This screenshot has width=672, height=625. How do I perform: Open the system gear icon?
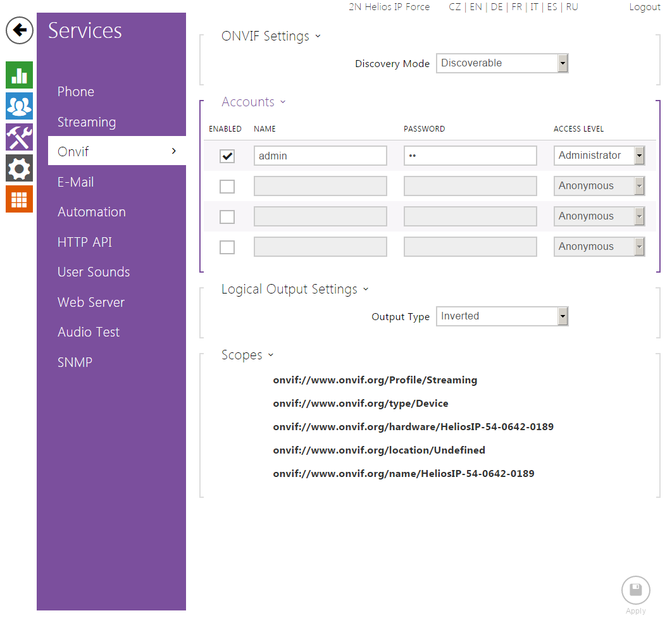point(19,168)
